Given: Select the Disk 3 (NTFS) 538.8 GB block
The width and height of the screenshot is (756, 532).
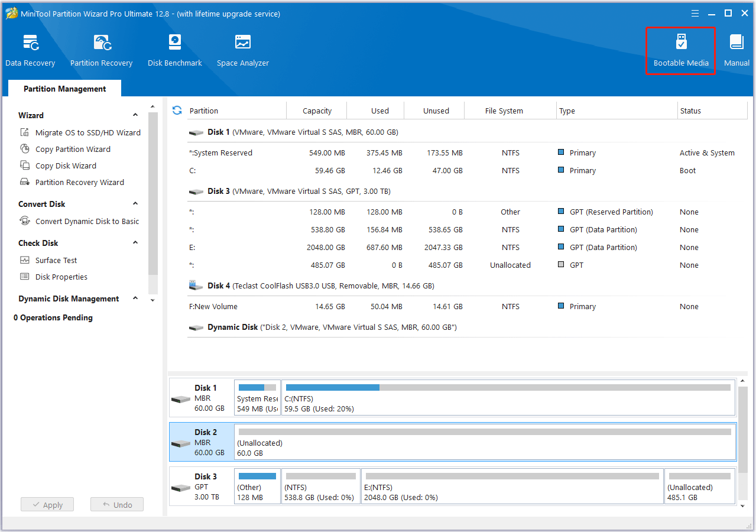Looking at the screenshot, I should click(321, 486).
